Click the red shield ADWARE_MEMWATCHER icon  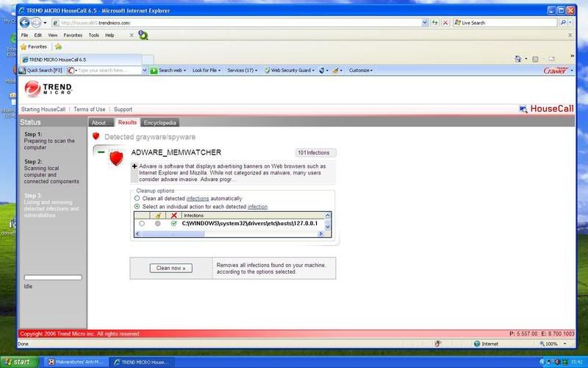tap(115, 158)
